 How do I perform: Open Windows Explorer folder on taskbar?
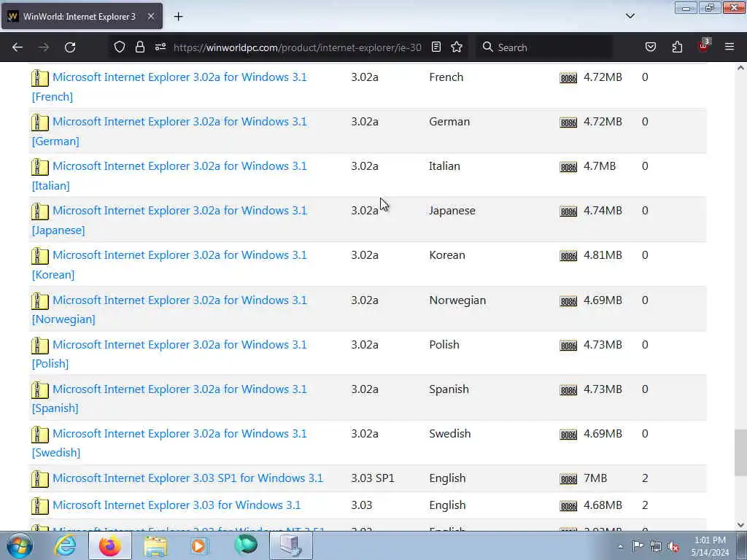click(155, 545)
